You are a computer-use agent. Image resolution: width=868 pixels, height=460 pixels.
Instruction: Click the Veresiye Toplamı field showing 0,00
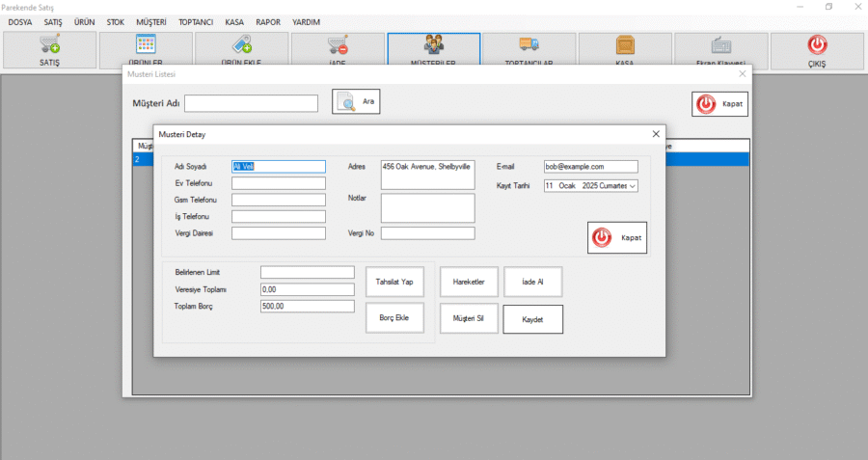(x=308, y=289)
